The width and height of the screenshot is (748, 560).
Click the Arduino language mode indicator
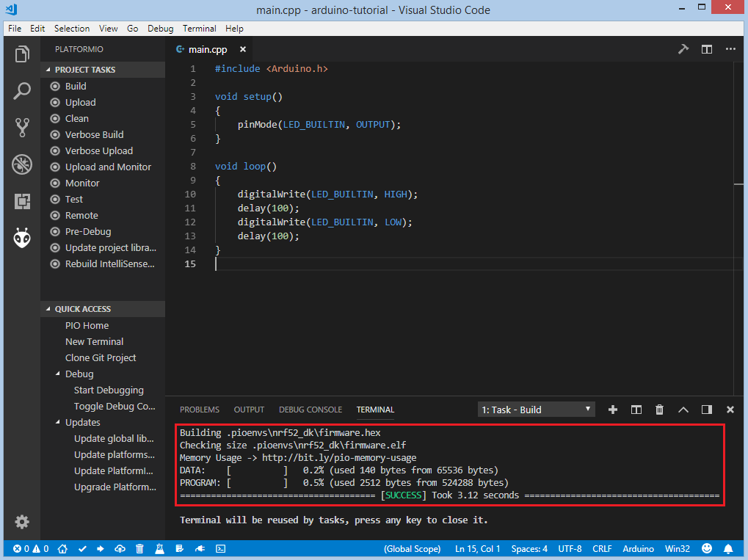tap(639, 549)
